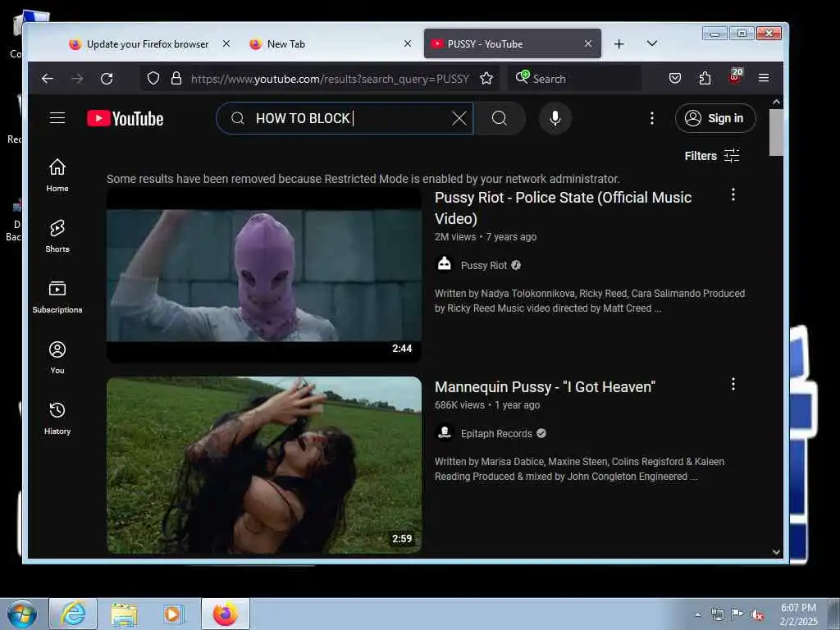Click the page scrollbar up arrow
Screen dimensions: 840x630
[x=776, y=102]
